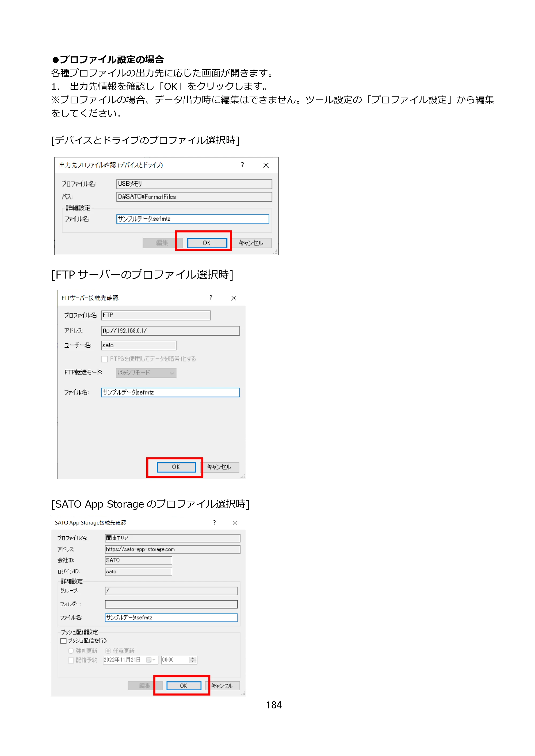Click the ファイル名 field in the SATO App Storage dialog
535x756 pixels.
tap(171, 618)
